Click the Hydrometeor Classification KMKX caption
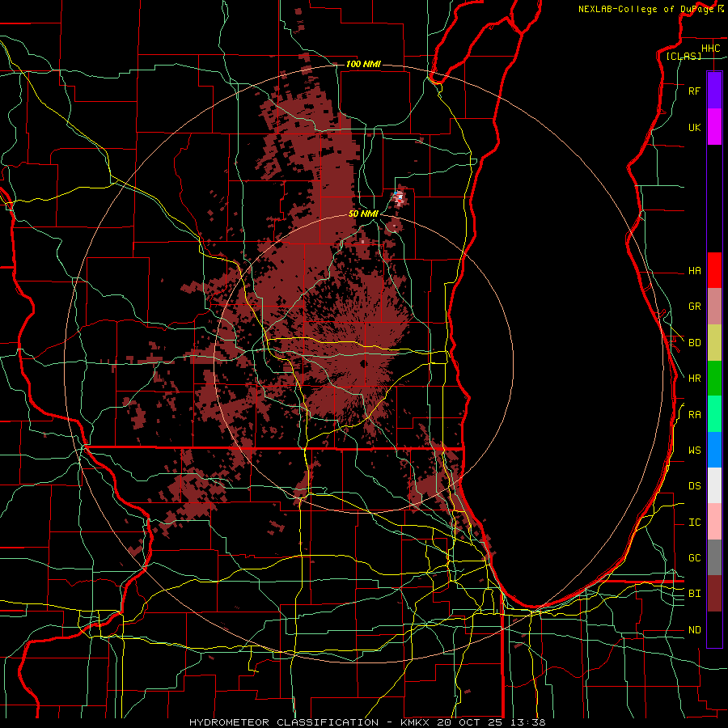The height and width of the screenshot is (728, 728). (x=367, y=722)
